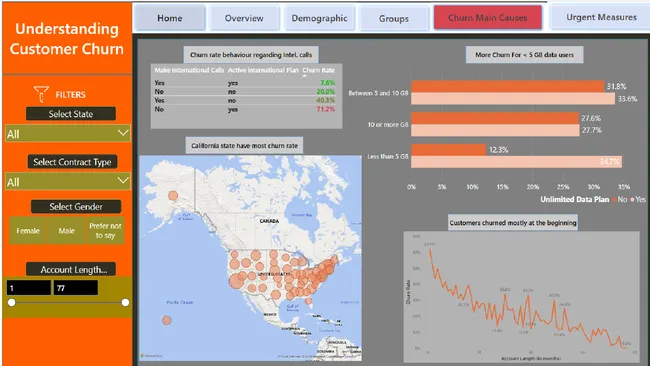Select the Churn Main Causes tab
Screen dimensions: 650x366
pos(488,18)
